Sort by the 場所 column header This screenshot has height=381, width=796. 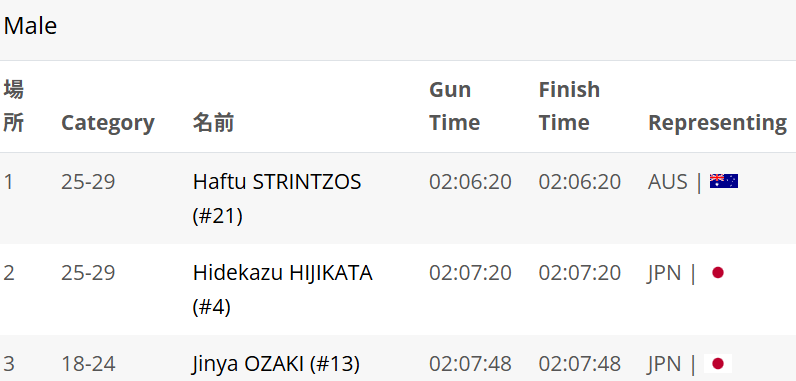pyautogui.click(x=13, y=106)
